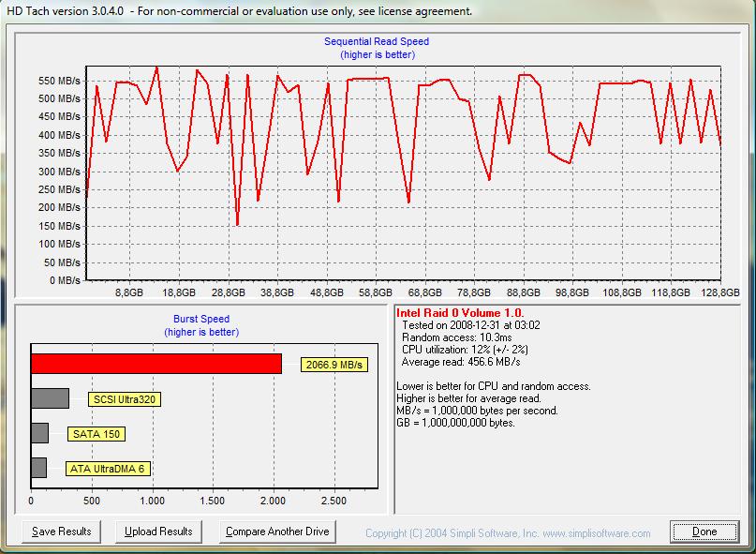Click the CPU utilization: 12% line
756x554 pixels.
coord(465,350)
